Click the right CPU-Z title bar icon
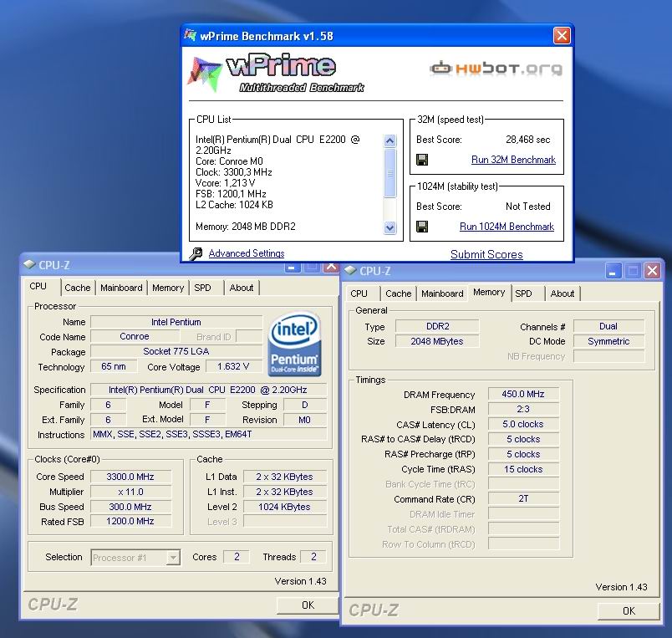Viewport: 672px width, 638px height. (x=350, y=270)
